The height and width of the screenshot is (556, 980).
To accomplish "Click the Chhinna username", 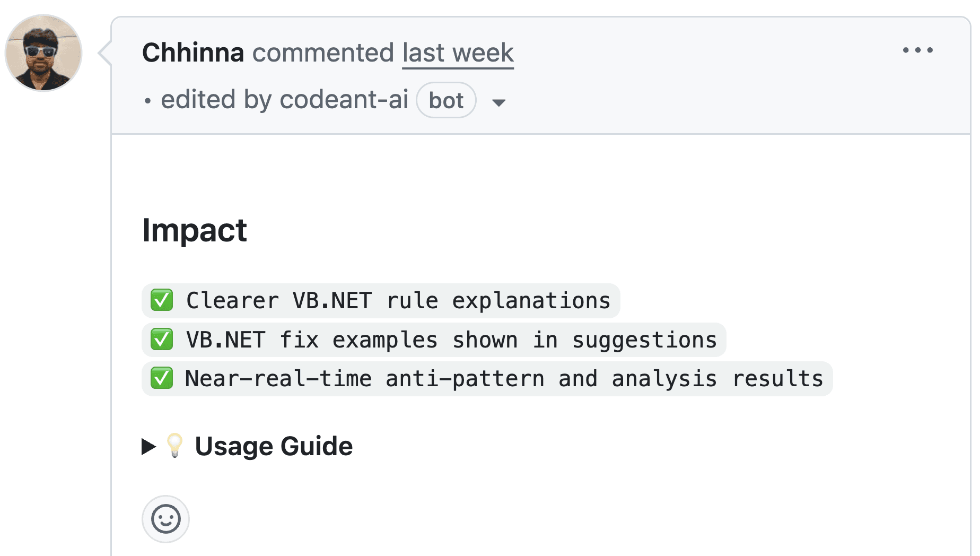I will [x=193, y=52].
